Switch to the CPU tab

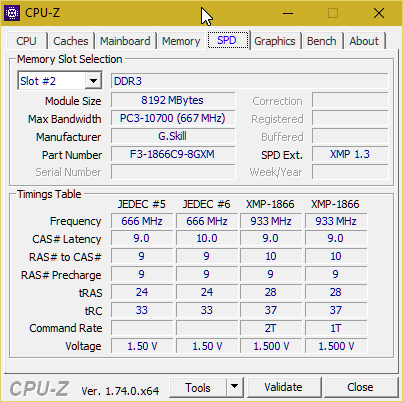click(26, 41)
